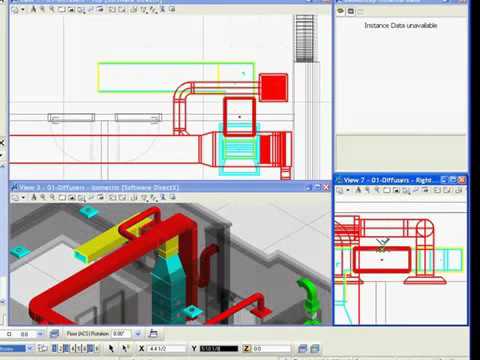This screenshot has width=480, height=360.
Task: Open View Attributes in View 7 Right window
Action: 340,190
